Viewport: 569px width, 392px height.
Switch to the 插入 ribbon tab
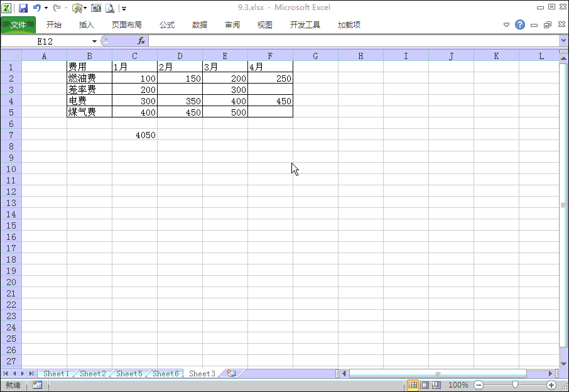[x=87, y=24]
